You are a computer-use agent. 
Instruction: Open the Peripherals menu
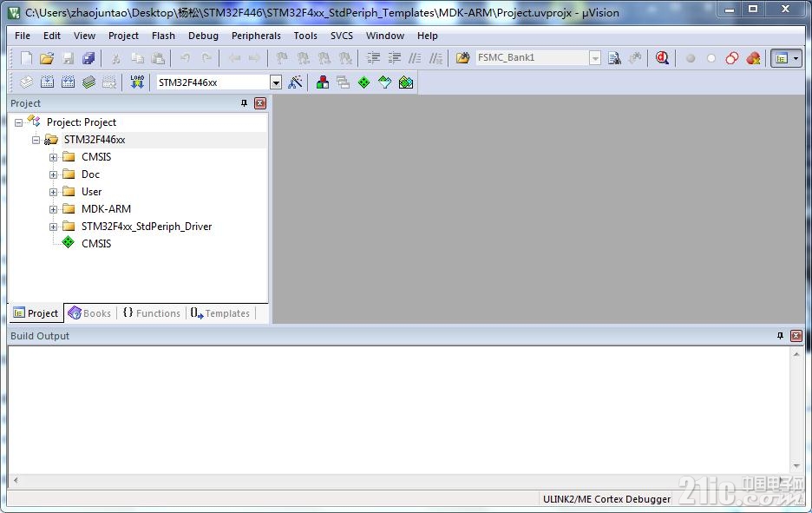(256, 36)
